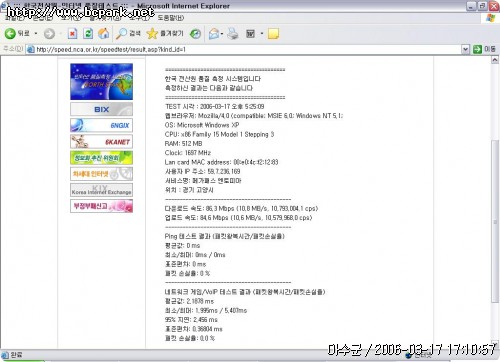This screenshot has height=362, width=500.
Task: Open the 검색 search pane
Action: (128, 33)
